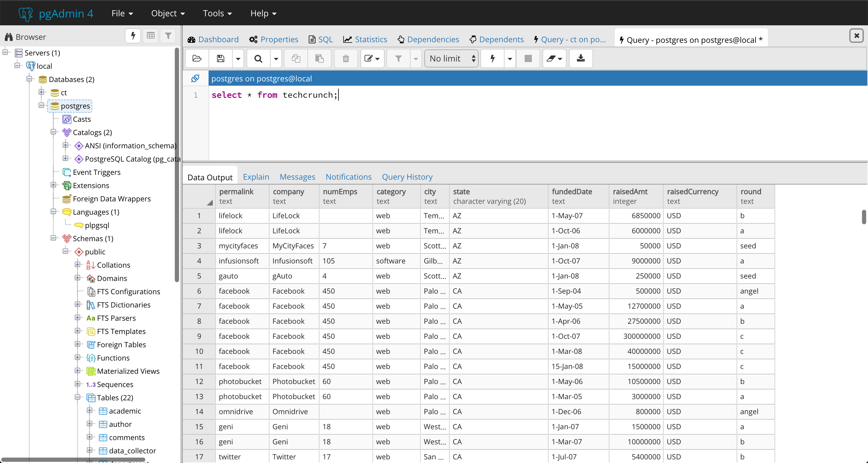Select the No limit rows dropdown
The height and width of the screenshot is (463, 868).
452,58
